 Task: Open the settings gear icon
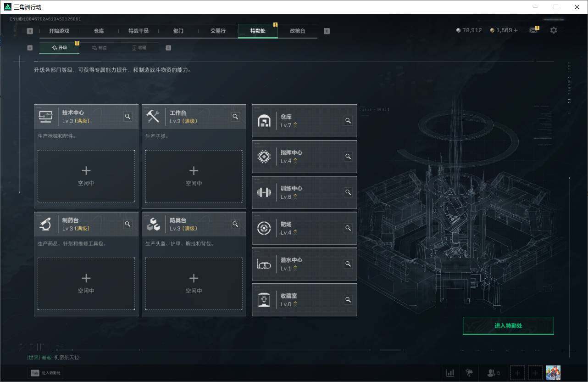tap(554, 30)
